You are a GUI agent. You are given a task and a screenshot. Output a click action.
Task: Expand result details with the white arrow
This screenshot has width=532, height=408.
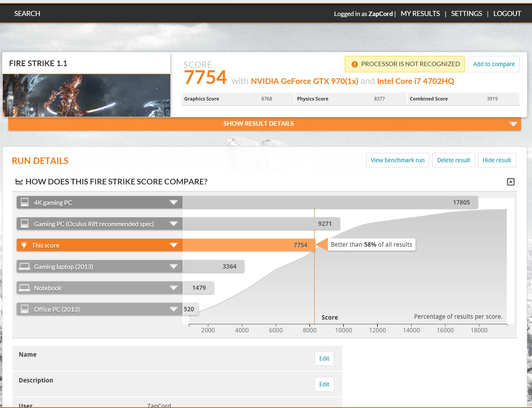pos(513,124)
